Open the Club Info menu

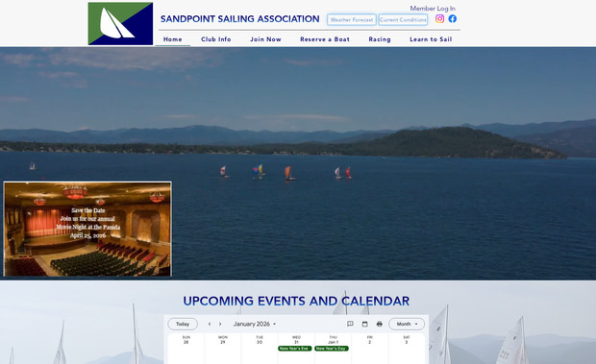coord(216,39)
